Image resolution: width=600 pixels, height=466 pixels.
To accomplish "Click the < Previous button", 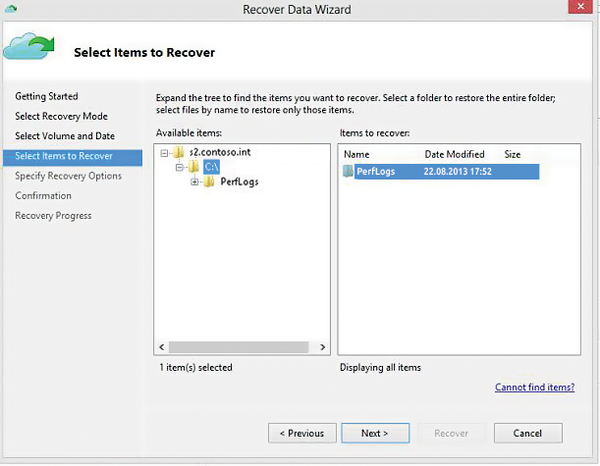I will pyautogui.click(x=302, y=433).
